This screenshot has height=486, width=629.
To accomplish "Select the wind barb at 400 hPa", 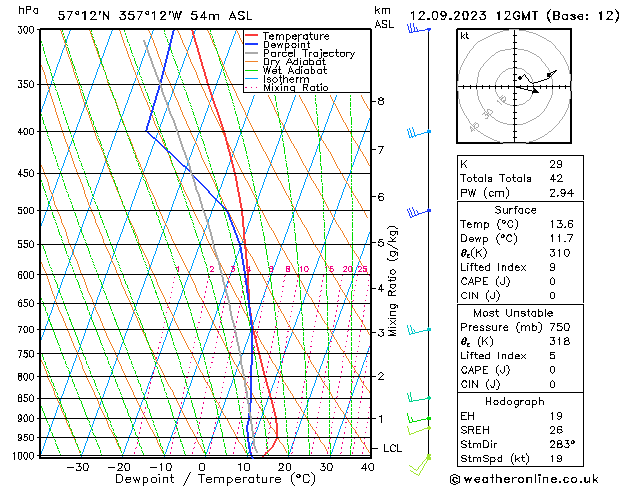I will coord(418,132).
